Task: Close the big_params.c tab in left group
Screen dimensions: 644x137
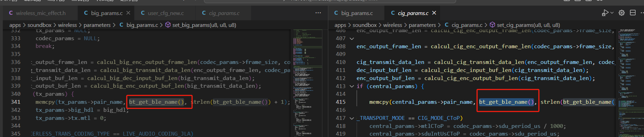Action: pyautogui.click(x=128, y=13)
